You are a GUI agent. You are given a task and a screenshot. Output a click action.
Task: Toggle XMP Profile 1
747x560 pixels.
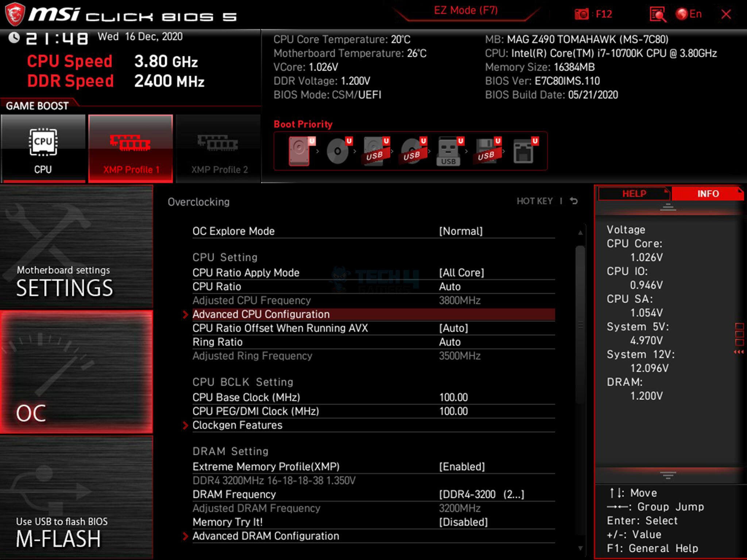click(131, 148)
